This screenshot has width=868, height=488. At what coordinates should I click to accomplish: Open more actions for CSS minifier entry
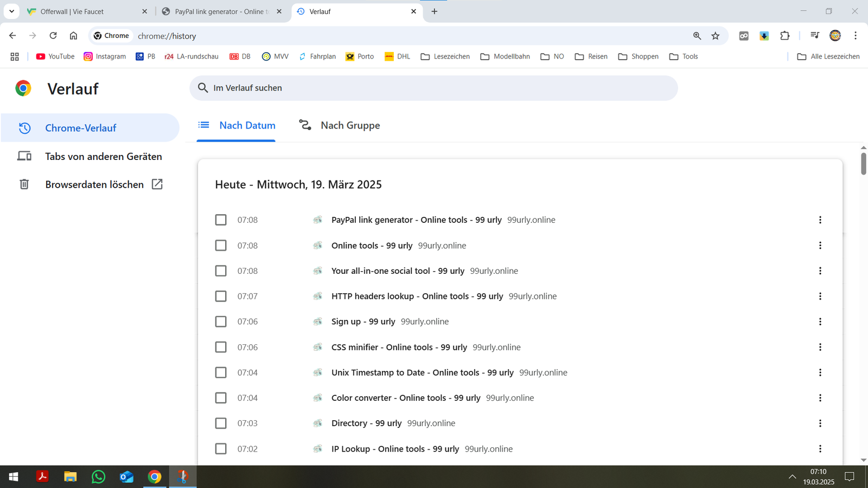tap(820, 347)
